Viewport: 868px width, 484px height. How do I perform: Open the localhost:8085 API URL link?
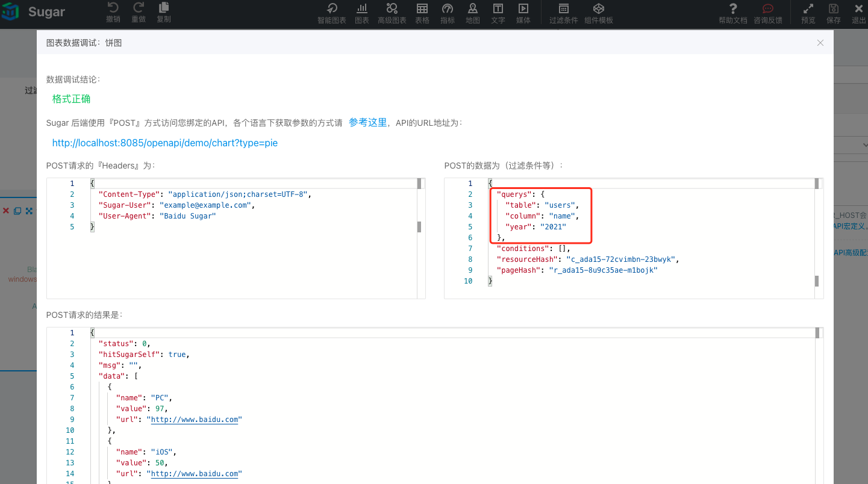click(x=165, y=143)
